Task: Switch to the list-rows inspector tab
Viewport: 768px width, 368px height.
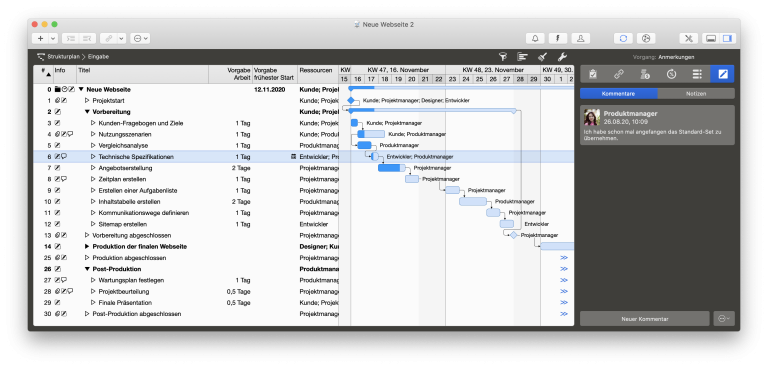Action: (x=697, y=74)
